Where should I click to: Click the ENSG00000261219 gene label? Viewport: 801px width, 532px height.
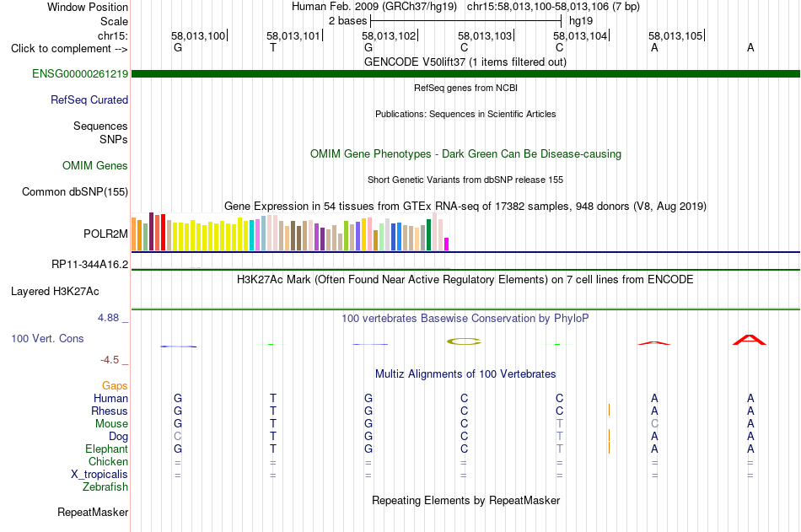click(80, 73)
